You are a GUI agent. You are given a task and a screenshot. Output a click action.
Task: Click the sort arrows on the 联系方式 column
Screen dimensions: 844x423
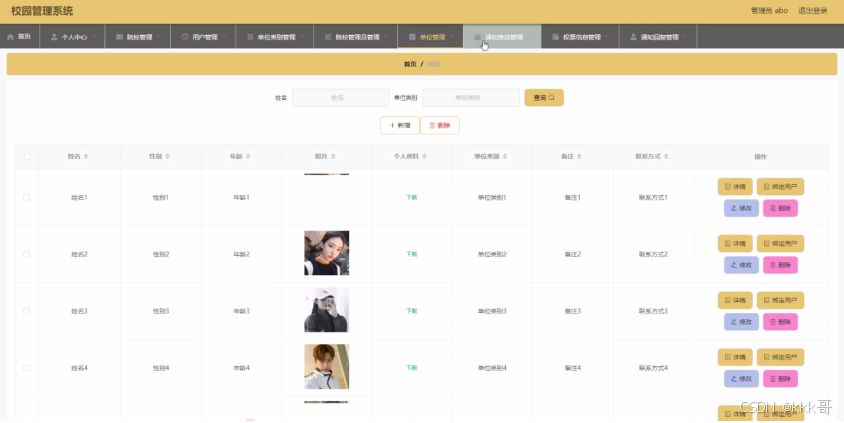(666, 157)
